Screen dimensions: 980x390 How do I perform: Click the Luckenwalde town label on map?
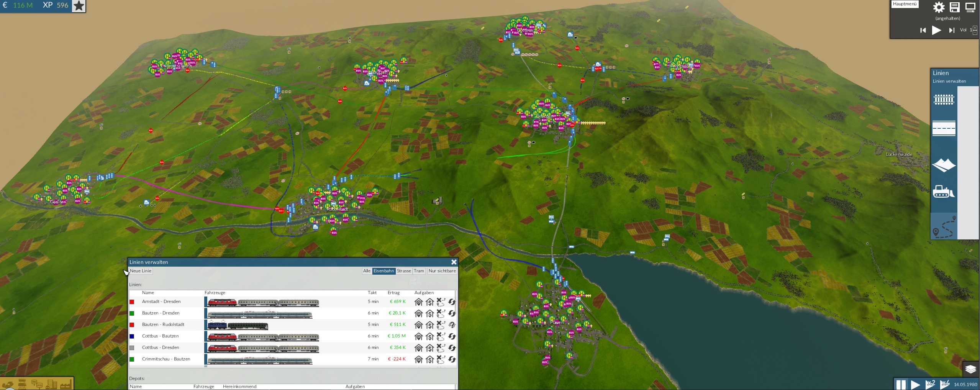(x=899, y=154)
